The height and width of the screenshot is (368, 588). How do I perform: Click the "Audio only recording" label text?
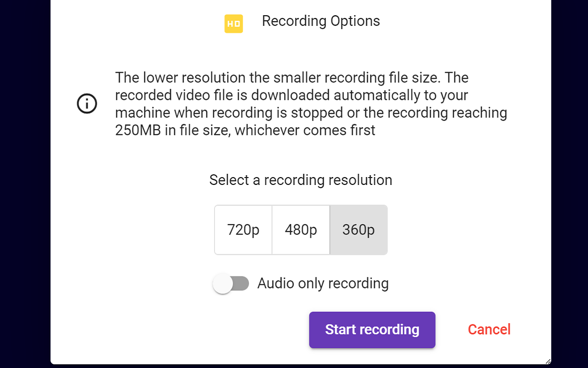(x=323, y=283)
